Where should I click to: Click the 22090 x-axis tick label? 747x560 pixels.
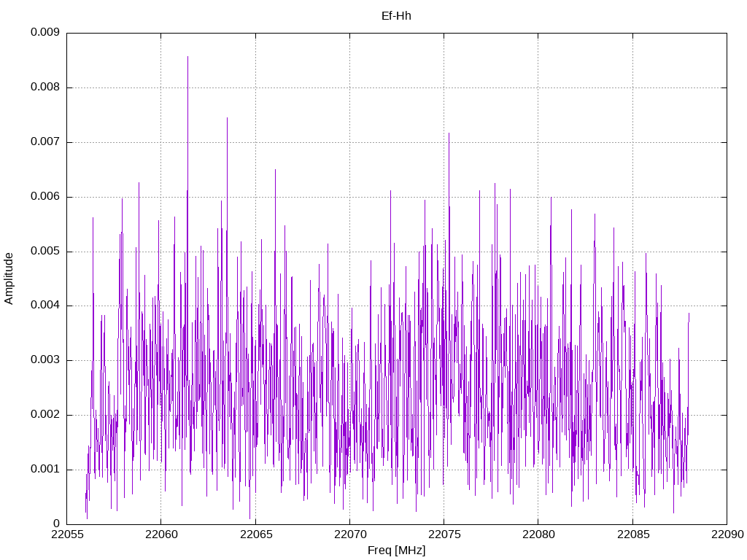coord(727,534)
